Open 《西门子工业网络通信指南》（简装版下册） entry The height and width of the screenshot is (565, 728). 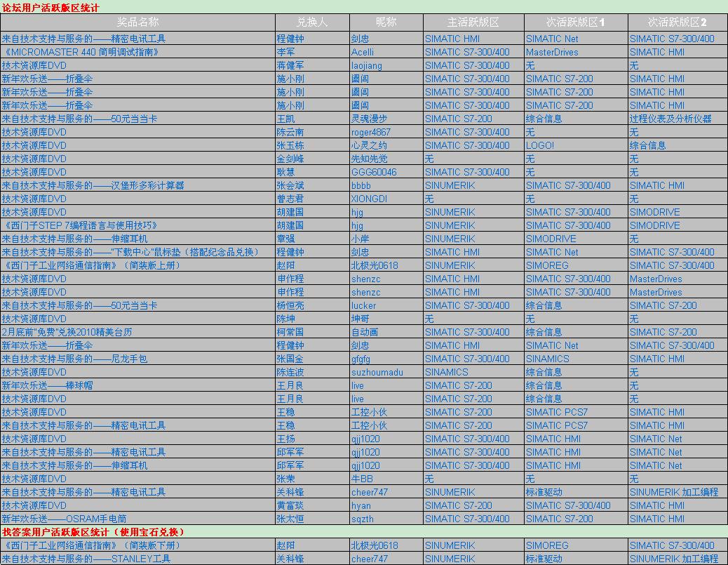pos(91,545)
